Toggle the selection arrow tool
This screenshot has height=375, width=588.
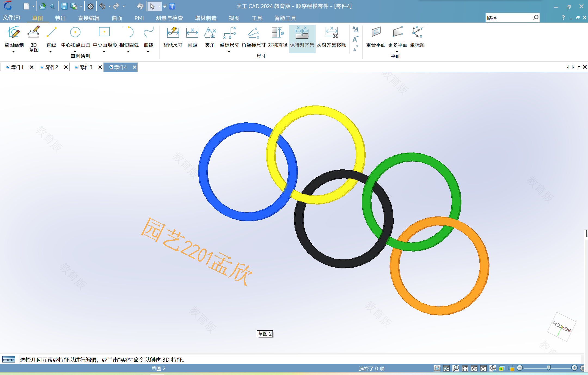coord(152,6)
